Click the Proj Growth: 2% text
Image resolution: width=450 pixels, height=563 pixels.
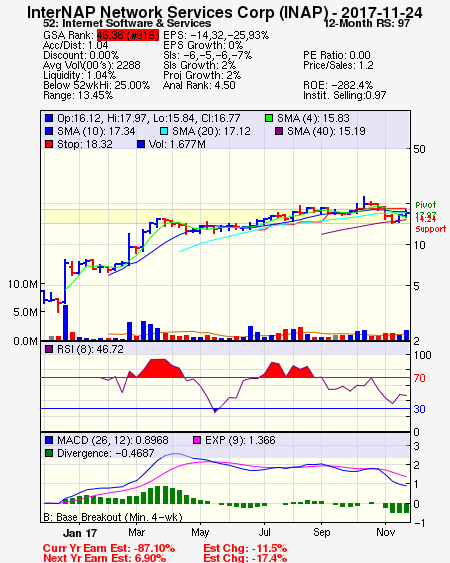click(x=202, y=75)
